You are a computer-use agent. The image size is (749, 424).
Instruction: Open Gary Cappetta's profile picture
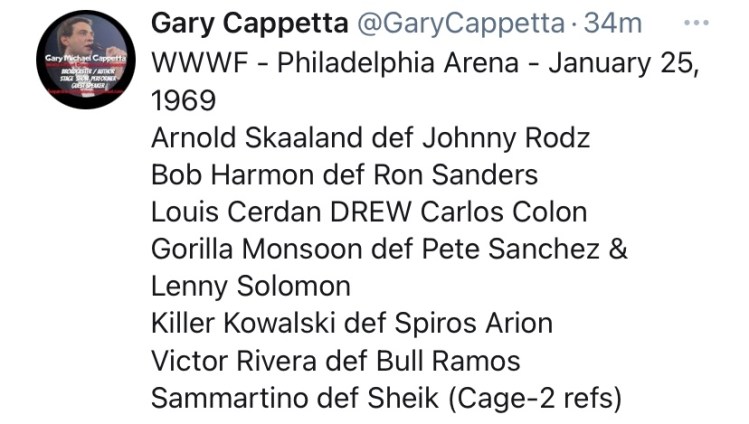pyautogui.click(x=84, y=59)
